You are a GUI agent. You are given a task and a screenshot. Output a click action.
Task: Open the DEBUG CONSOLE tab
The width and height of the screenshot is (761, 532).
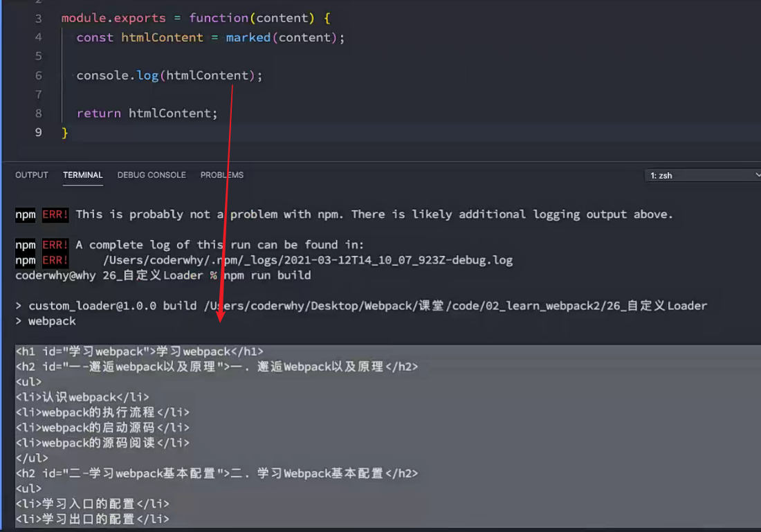(152, 175)
